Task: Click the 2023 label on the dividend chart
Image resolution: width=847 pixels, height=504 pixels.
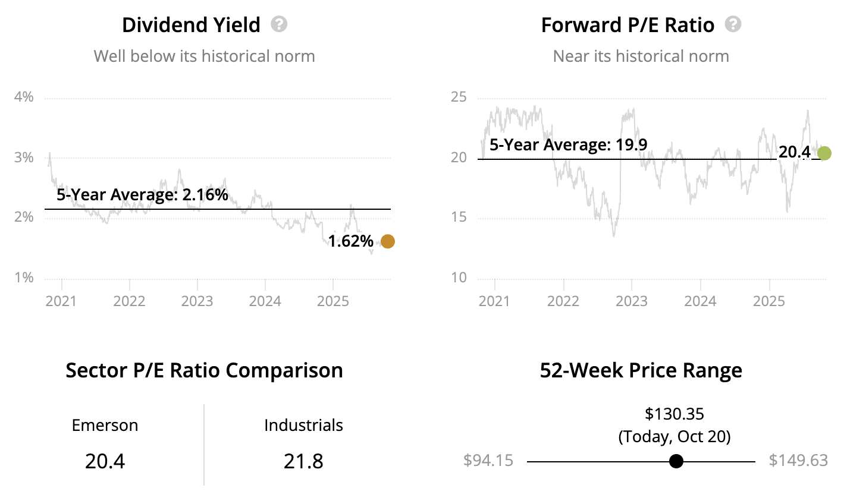Action: point(197,301)
